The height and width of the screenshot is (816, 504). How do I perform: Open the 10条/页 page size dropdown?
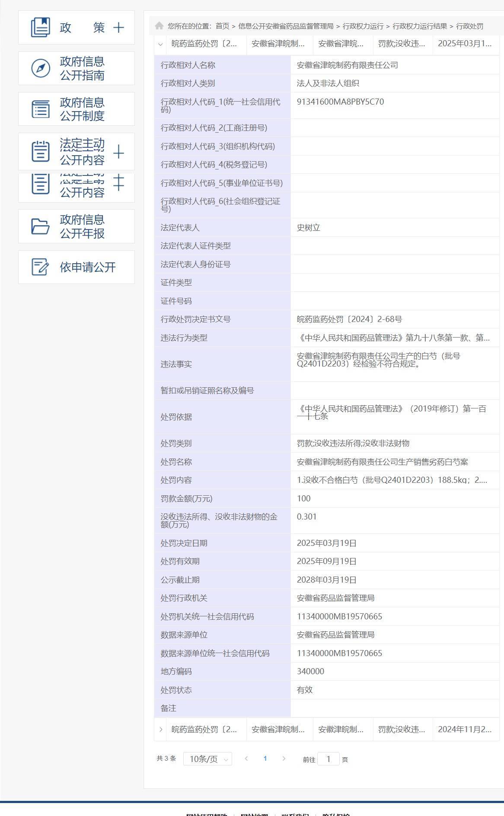click(207, 759)
